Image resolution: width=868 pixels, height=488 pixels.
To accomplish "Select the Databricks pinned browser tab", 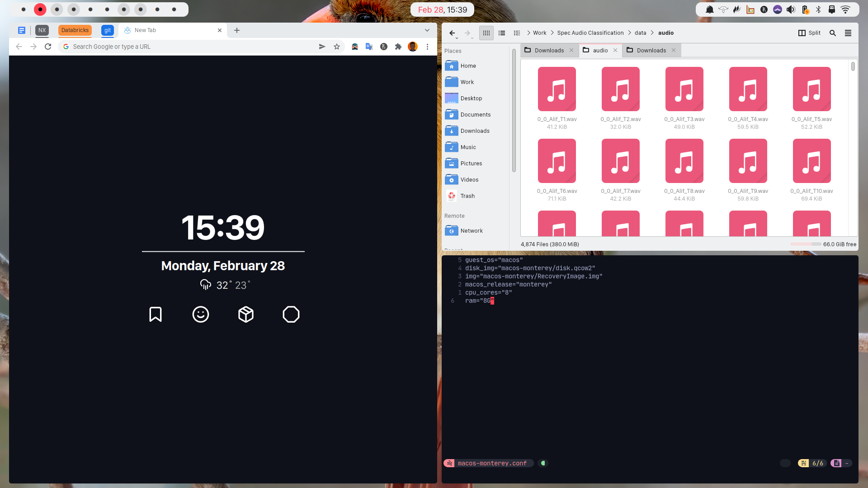I will coord(75,30).
